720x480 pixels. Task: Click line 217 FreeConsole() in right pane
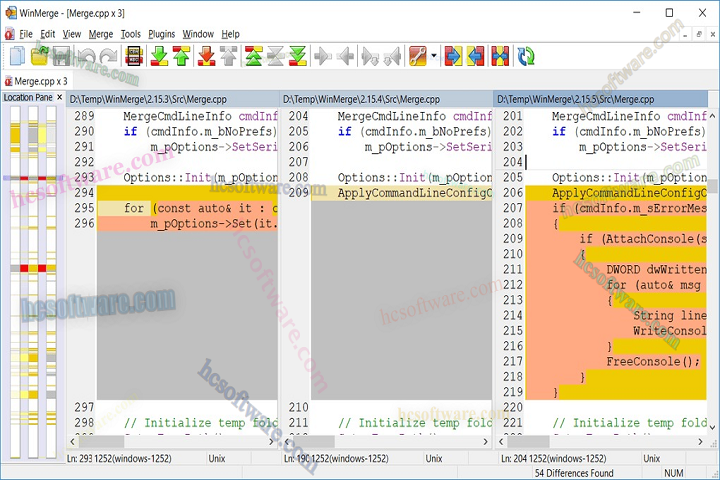coord(616,361)
